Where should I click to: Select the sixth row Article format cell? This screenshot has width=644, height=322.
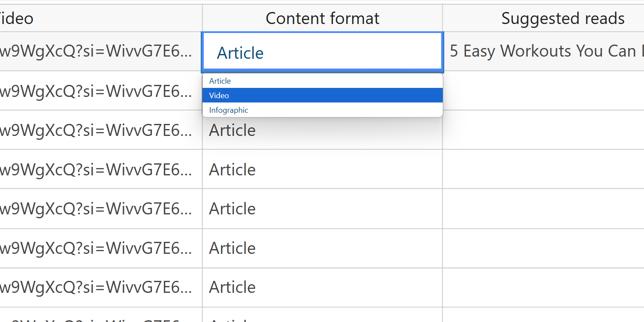tap(322, 248)
